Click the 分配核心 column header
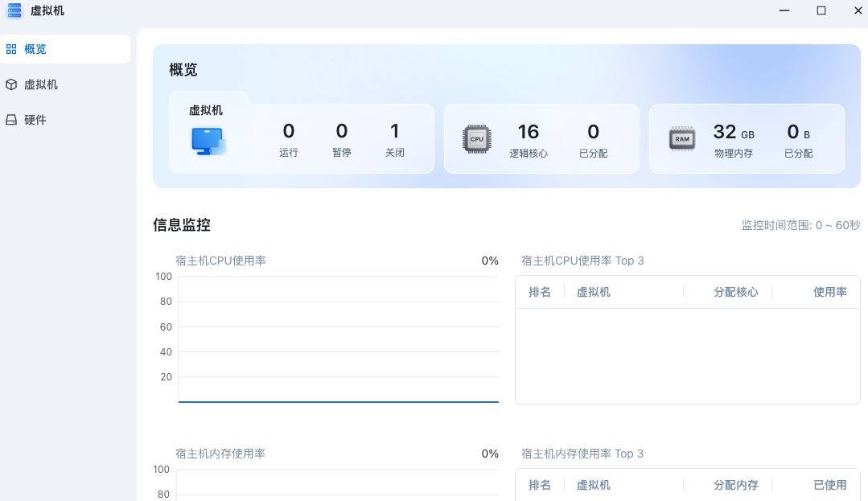Image resolution: width=868 pixels, height=501 pixels. point(736,292)
